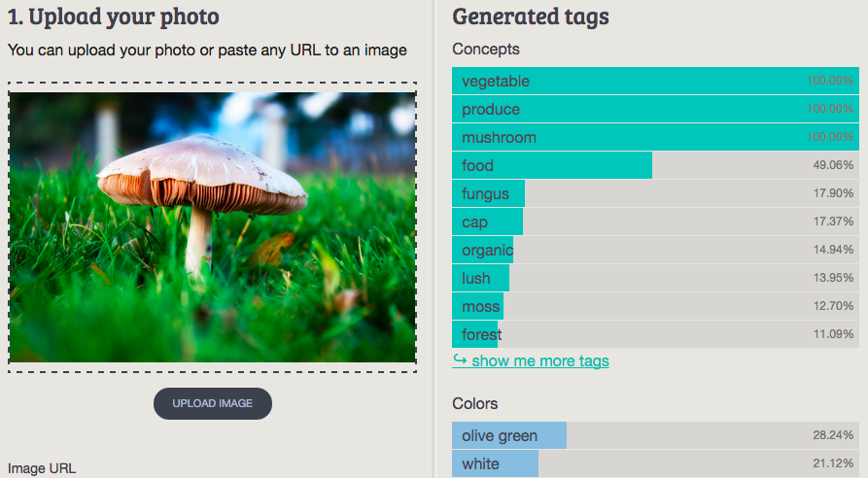Click the 49.06% food percentage value
The image size is (868, 478).
833,166
